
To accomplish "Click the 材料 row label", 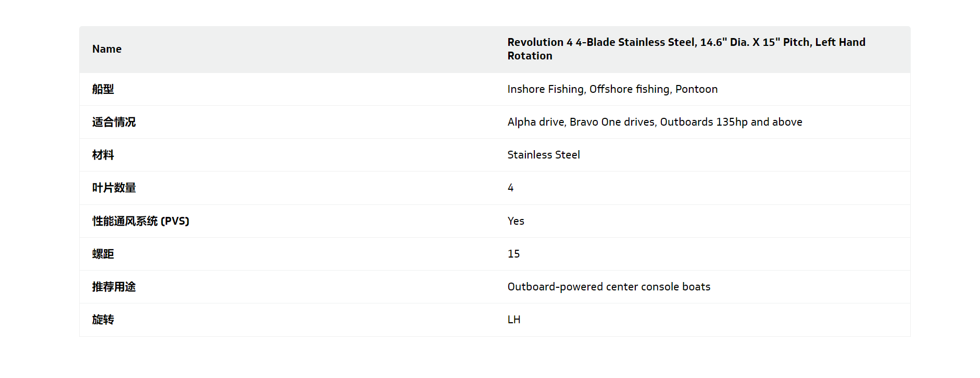I will 103,155.
